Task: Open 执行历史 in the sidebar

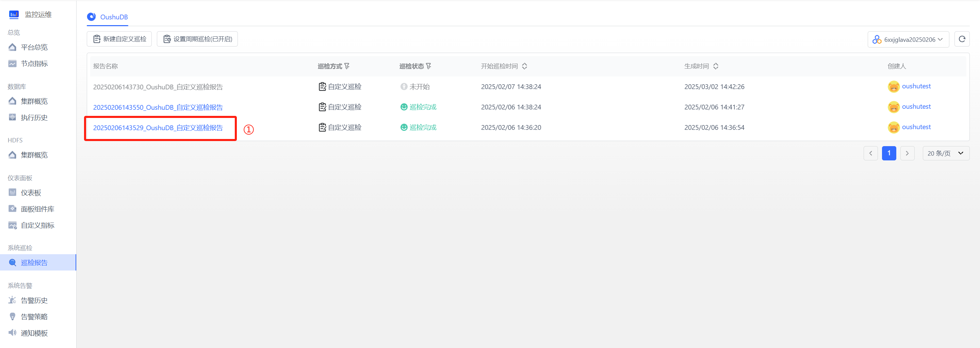Action: pyautogui.click(x=34, y=117)
